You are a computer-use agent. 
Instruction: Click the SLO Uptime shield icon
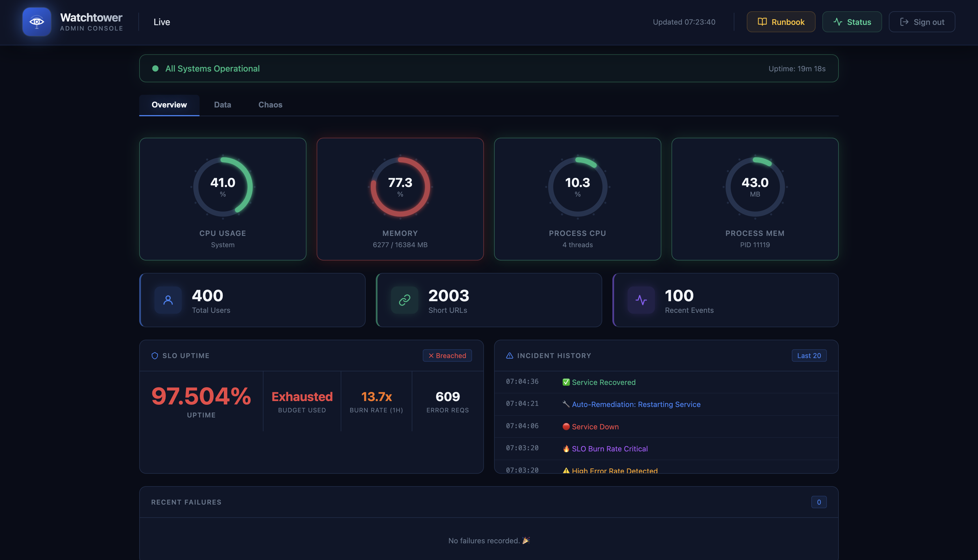[155, 356]
